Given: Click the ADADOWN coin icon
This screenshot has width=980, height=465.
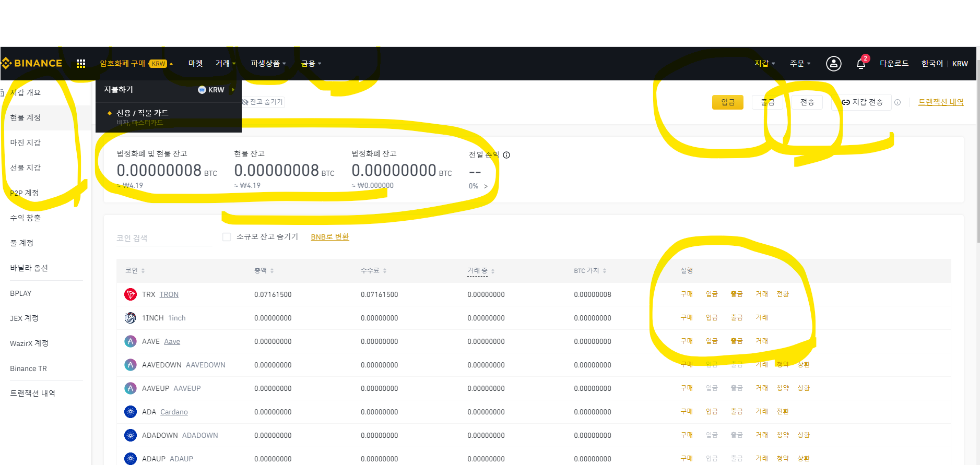Looking at the screenshot, I should [x=131, y=435].
